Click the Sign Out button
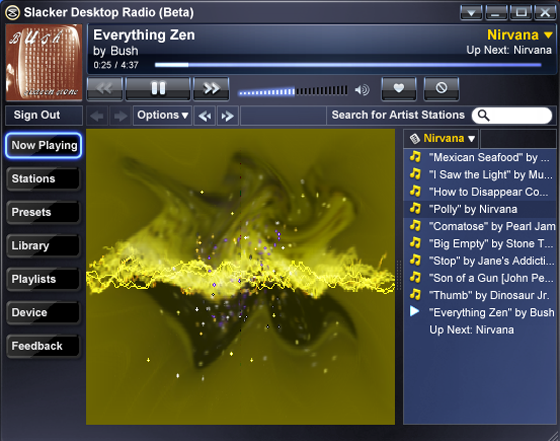 [x=44, y=115]
